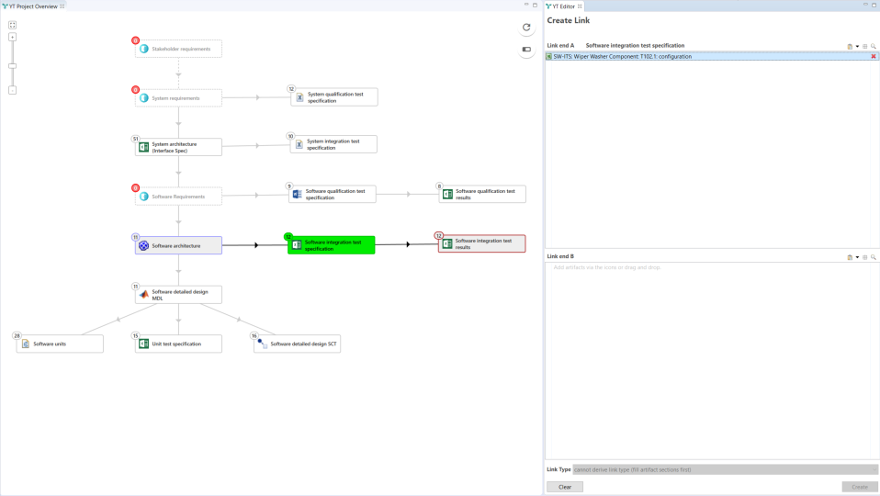This screenshot has height=496, width=880.
Task: Click System integration test specification icon
Action: (299, 145)
